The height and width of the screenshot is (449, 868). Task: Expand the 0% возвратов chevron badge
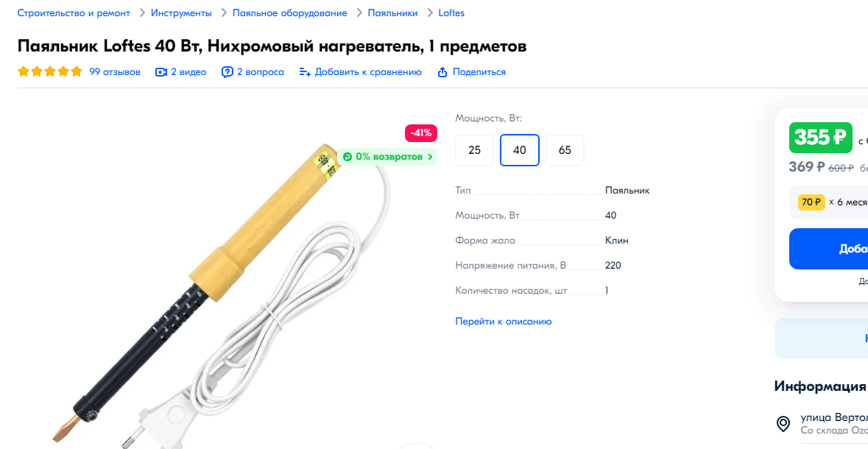(387, 157)
